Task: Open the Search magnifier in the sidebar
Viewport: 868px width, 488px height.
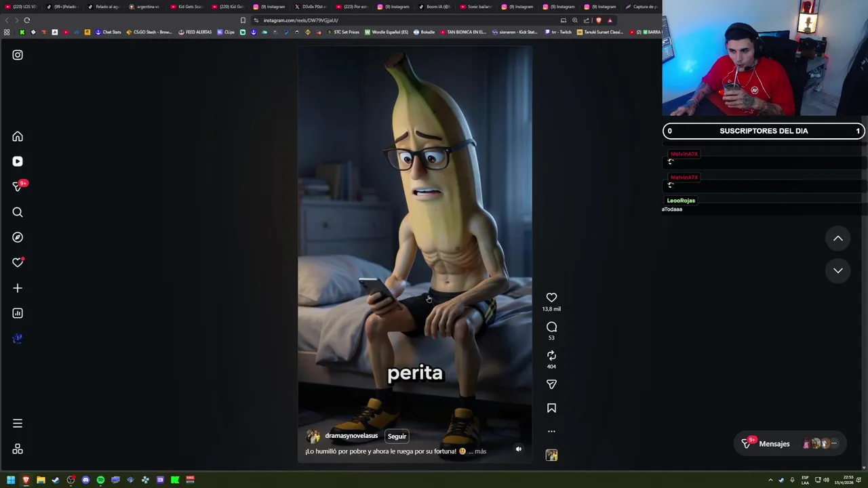Action: 18,212
